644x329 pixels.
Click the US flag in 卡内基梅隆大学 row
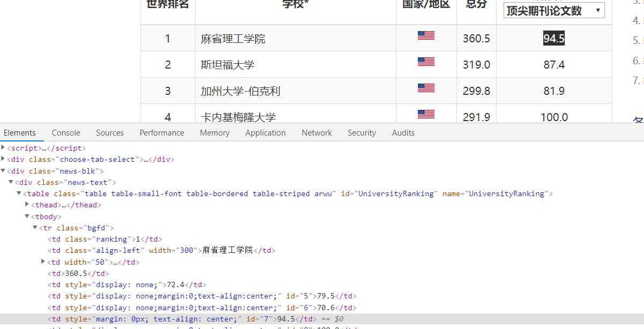426,114
